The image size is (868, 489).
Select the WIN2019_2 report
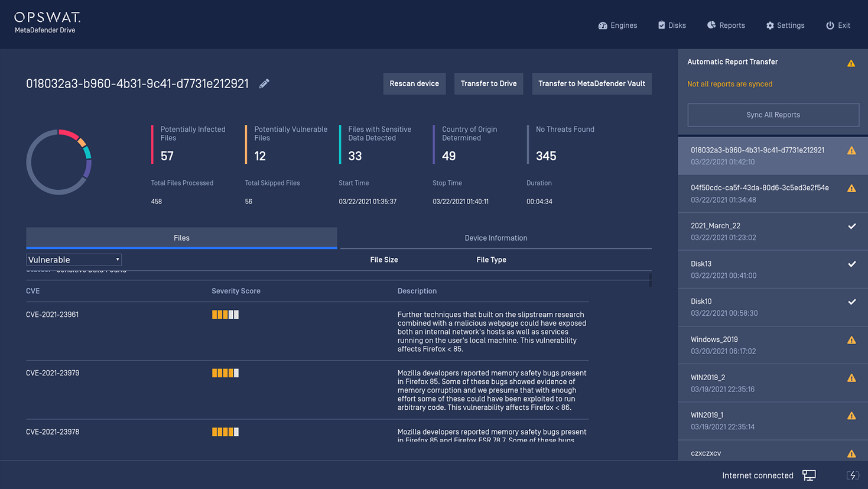coord(773,383)
